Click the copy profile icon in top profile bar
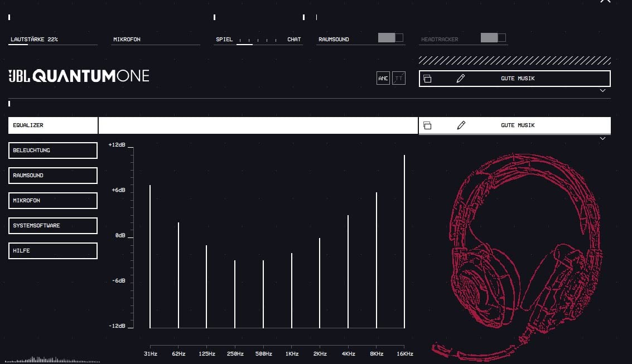 [x=427, y=79]
